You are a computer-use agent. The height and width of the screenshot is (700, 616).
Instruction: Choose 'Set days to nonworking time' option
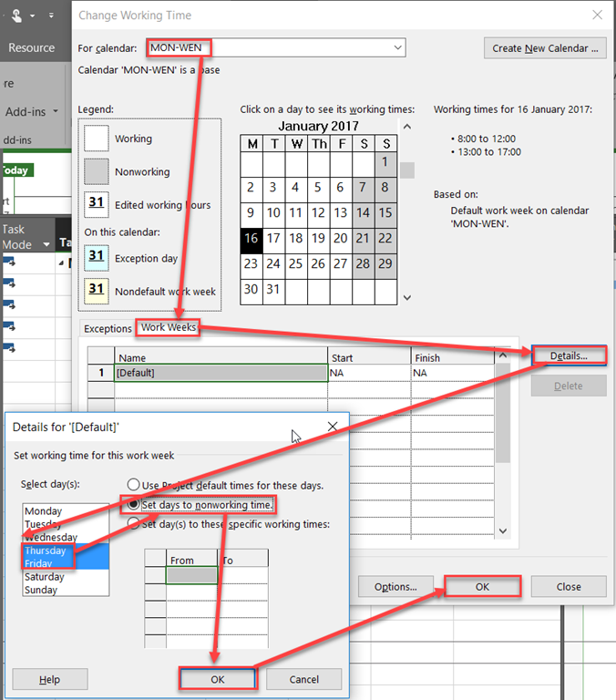(x=134, y=504)
